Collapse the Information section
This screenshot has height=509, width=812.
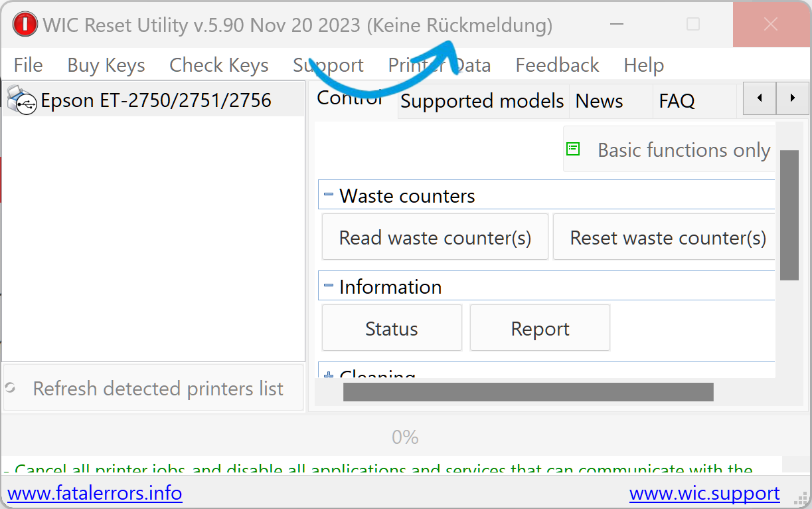(x=329, y=286)
